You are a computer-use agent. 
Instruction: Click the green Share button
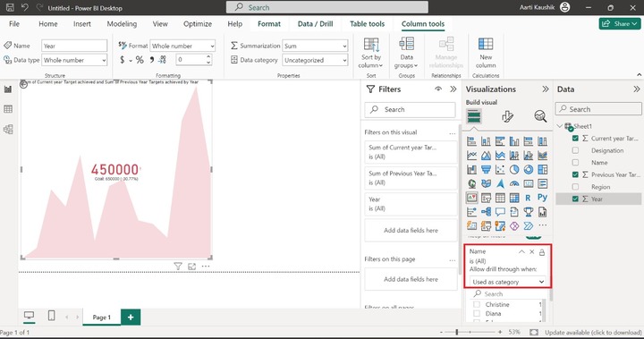point(619,23)
